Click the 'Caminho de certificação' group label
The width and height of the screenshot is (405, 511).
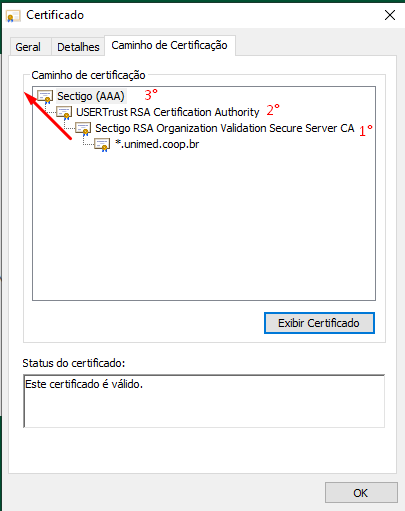[88, 75]
